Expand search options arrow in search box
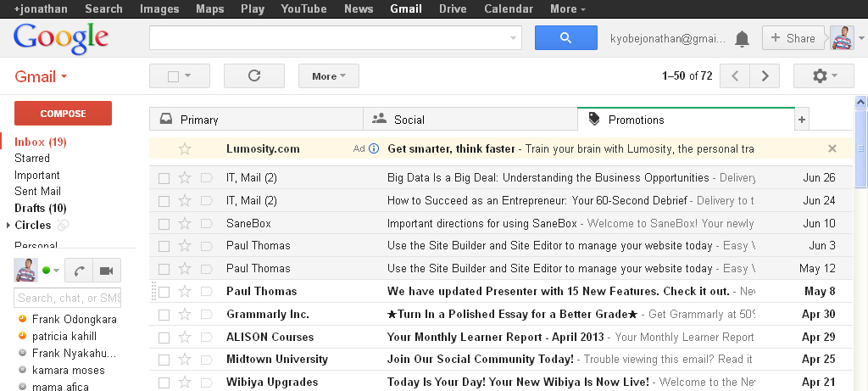Image resolution: width=868 pixels, height=391 pixels. coord(513,38)
